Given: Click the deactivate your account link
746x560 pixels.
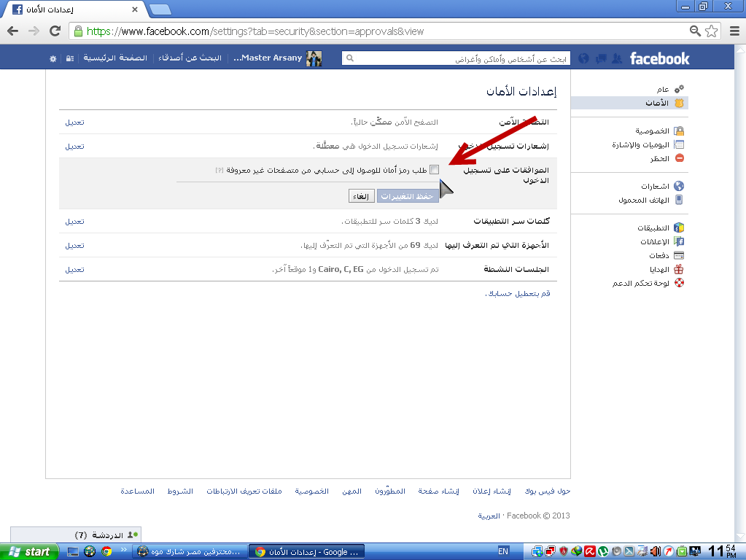Looking at the screenshot, I should coord(518,293).
